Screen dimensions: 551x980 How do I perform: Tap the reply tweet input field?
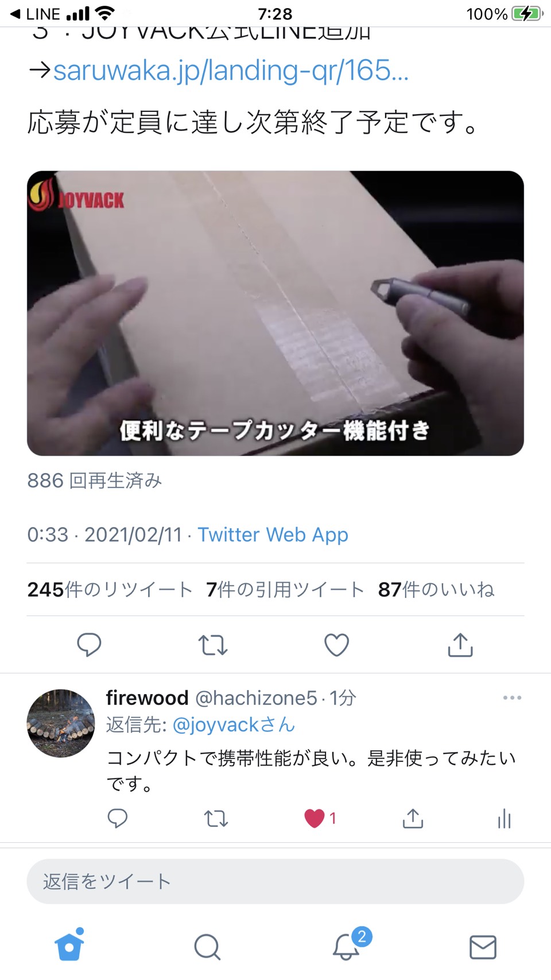coord(275,881)
